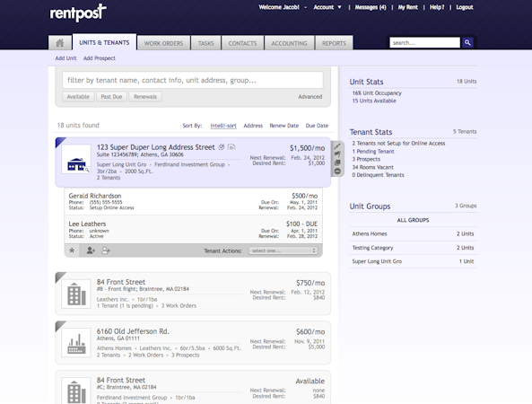
Task: Click the notes icon in the unit side toolbar
Action: pos(337,162)
